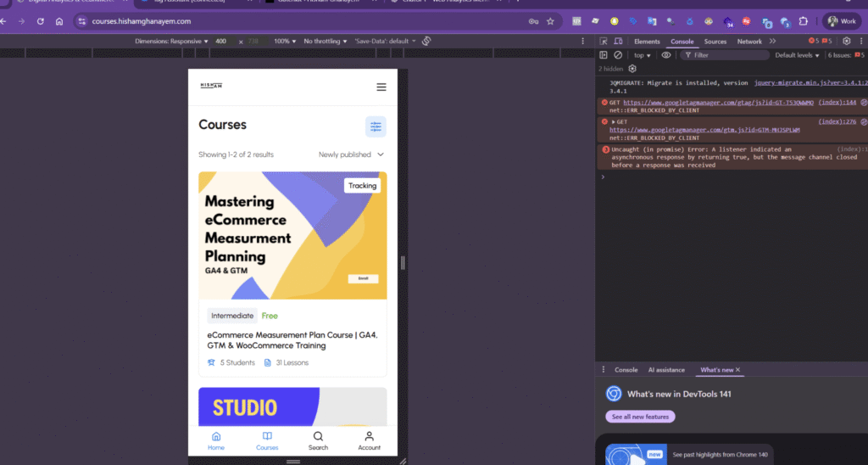Clear the console with the clear icon

point(618,55)
